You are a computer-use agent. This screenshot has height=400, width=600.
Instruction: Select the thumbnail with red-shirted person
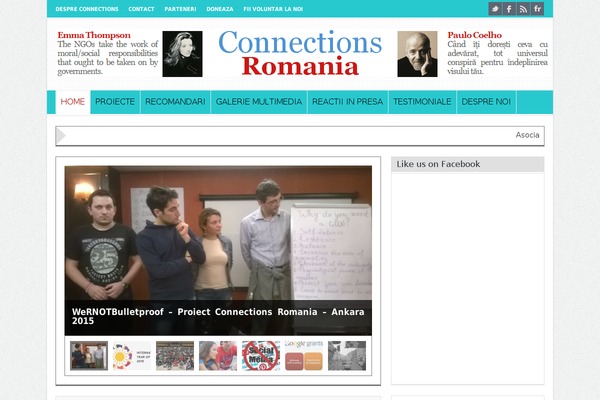click(218, 356)
